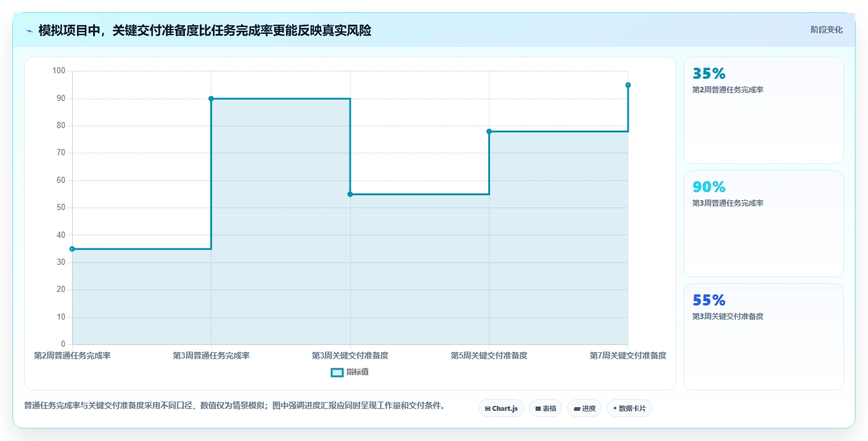868x441 pixels.
Task: Click the 第3周普通任务完成率 card caption
Action: pyautogui.click(x=728, y=203)
